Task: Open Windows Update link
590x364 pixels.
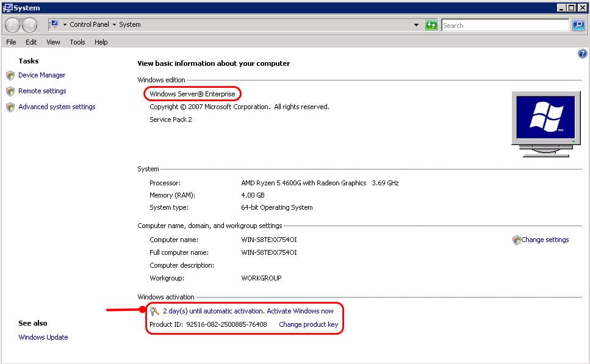Action: click(x=43, y=337)
